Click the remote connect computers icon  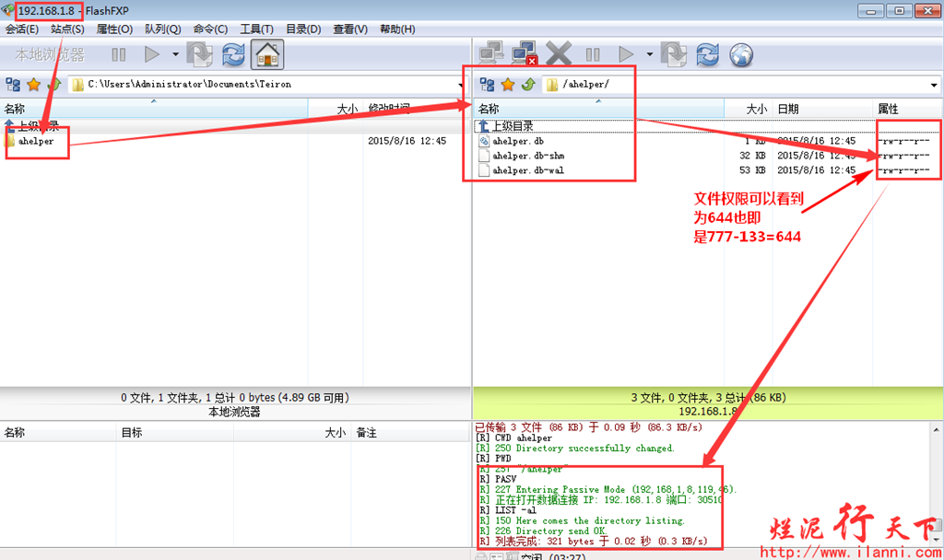(x=490, y=54)
